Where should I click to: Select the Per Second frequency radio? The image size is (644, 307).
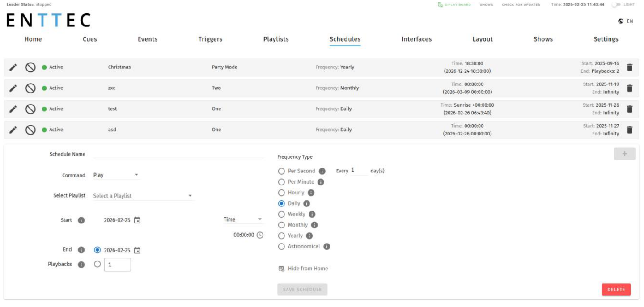(x=281, y=171)
